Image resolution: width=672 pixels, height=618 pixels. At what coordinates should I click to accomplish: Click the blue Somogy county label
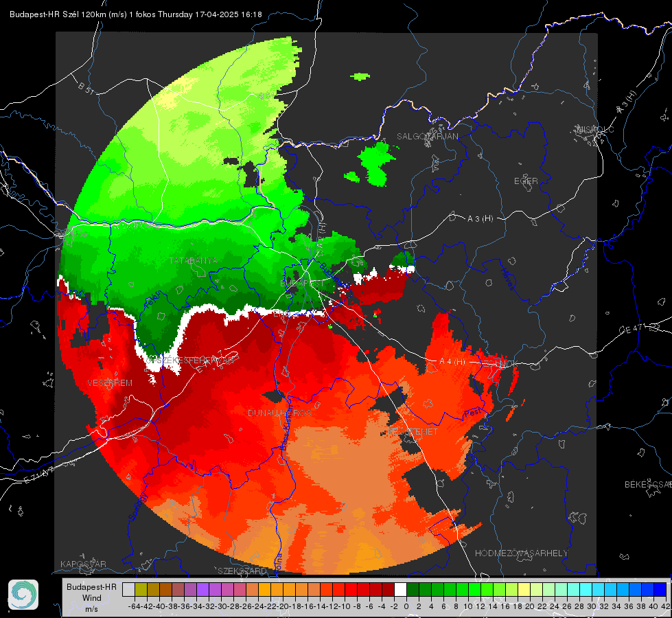coord(138,507)
